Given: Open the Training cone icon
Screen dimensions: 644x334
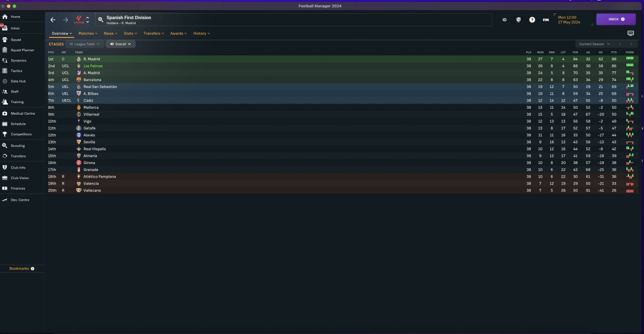Looking at the screenshot, I should [x=5, y=102].
